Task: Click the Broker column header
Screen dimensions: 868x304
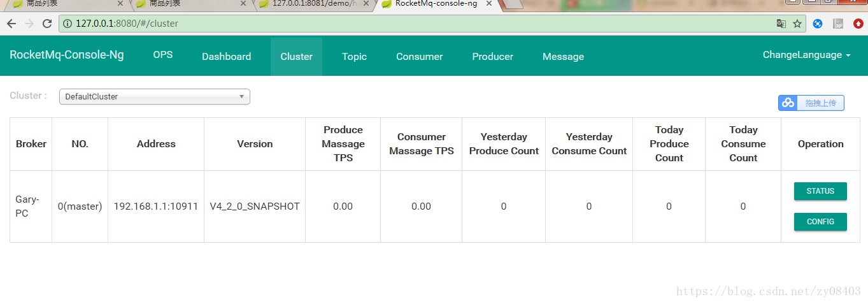Action: [31, 144]
